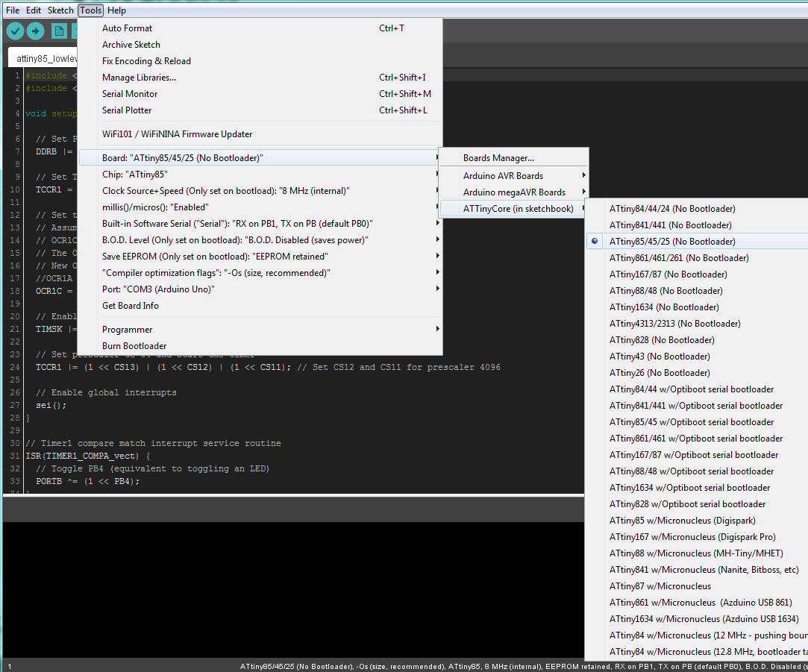Expand the Port: COM3 submenu
Image resolution: width=808 pixels, height=672 pixels.
260,289
